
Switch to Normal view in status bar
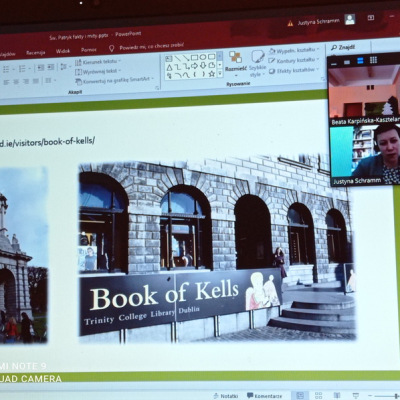point(300,396)
